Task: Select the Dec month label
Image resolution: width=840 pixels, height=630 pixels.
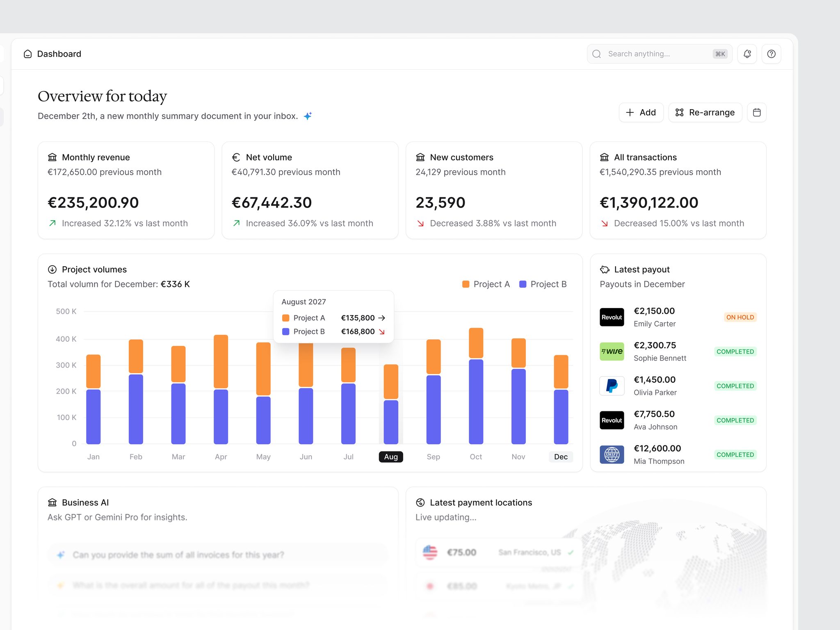Action: pyautogui.click(x=561, y=457)
